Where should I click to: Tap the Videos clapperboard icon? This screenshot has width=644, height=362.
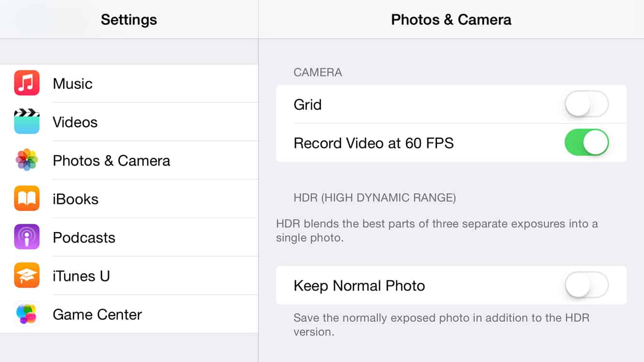click(x=27, y=122)
